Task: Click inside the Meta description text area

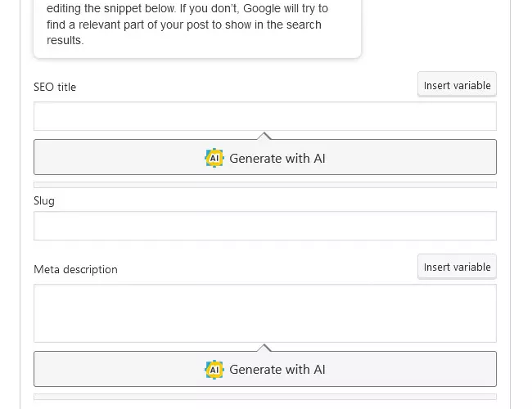Action: [x=264, y=313]
